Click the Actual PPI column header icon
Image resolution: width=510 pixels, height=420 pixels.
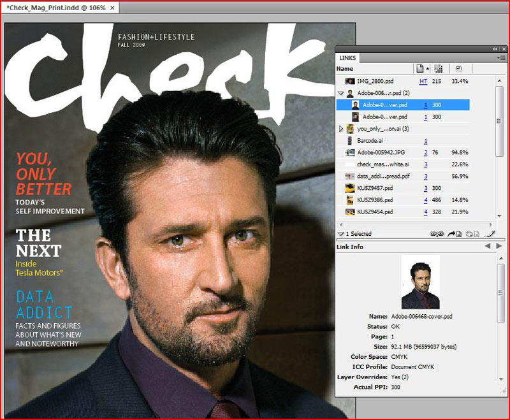438,69
